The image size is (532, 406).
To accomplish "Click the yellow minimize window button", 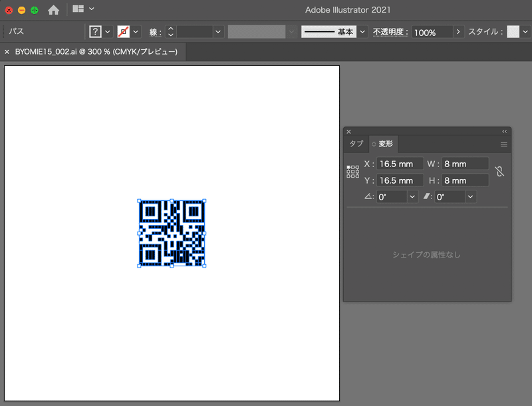I will click(x=22, y=10).
